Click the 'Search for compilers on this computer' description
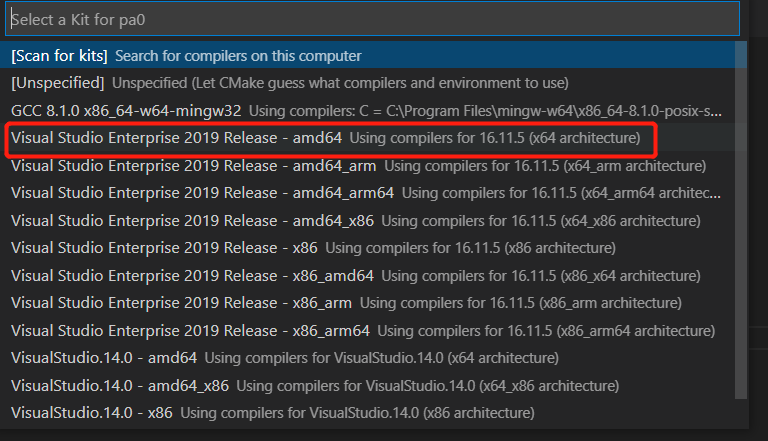Image resolution: width=768 pixels, height=441 pixels. (x=238, y=56)
